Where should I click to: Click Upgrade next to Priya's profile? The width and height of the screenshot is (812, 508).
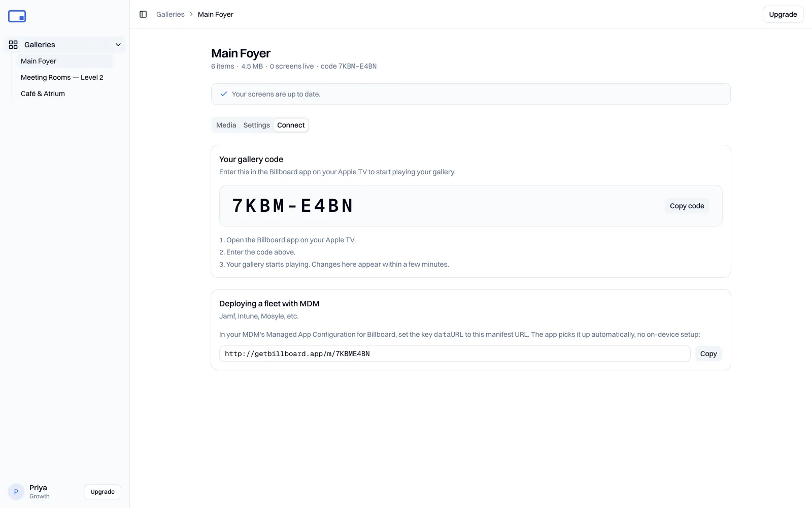103,492
